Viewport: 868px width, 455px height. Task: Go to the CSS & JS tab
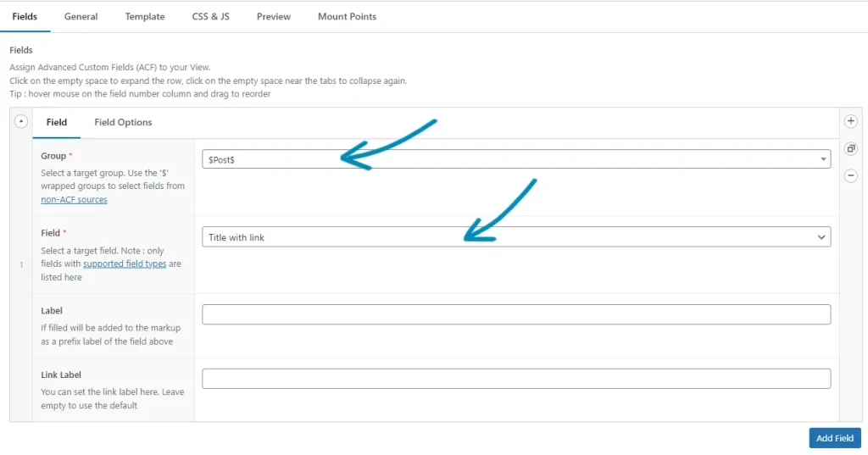210,16
